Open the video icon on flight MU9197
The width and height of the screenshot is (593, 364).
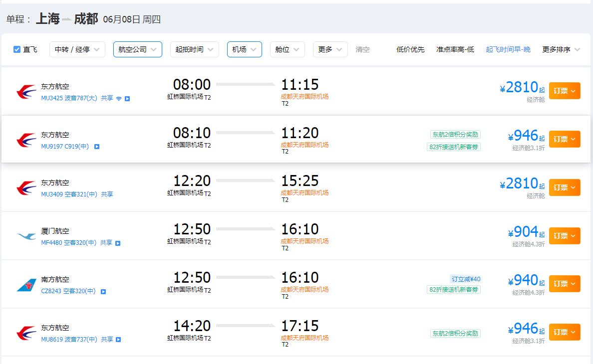click(x=97, y=147)
